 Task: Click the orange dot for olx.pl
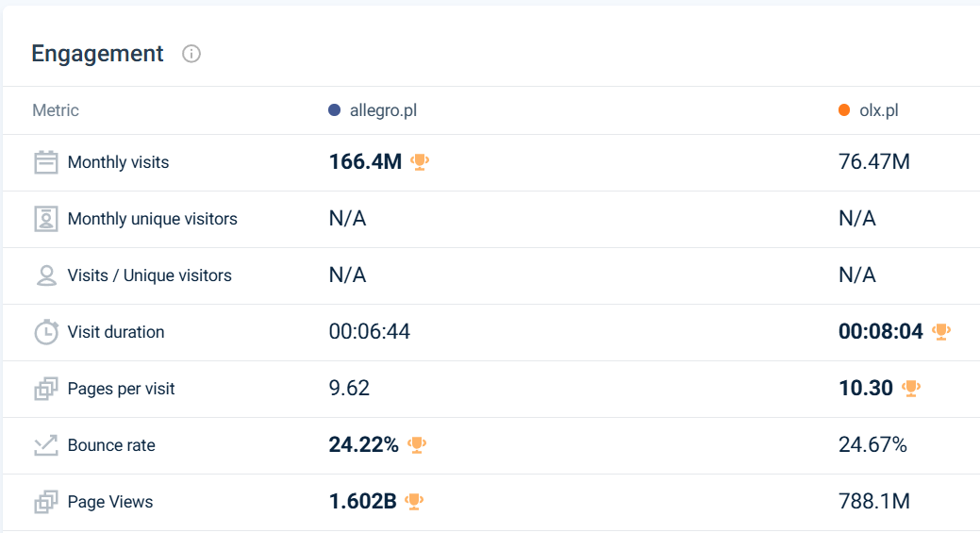pos(844,110)
